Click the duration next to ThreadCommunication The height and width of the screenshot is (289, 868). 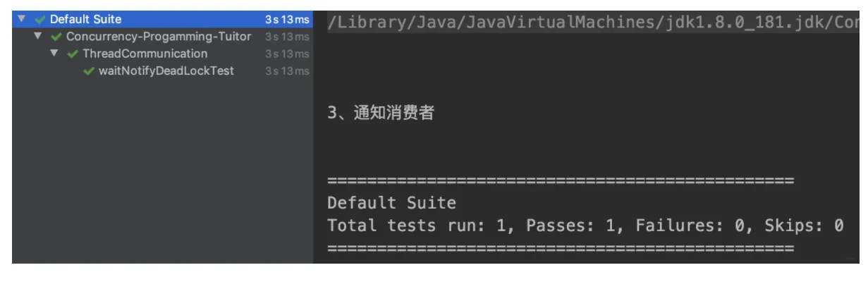(x=286, y=54)
